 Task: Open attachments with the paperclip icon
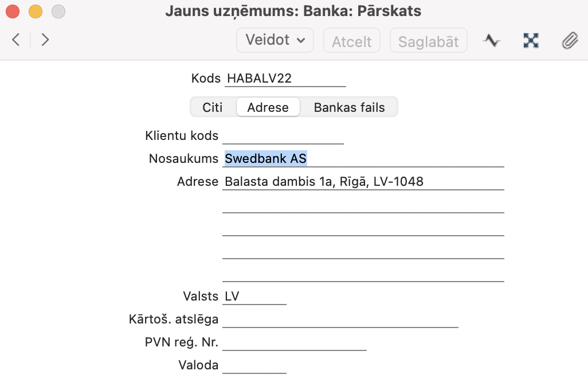[x=569, y=40]
